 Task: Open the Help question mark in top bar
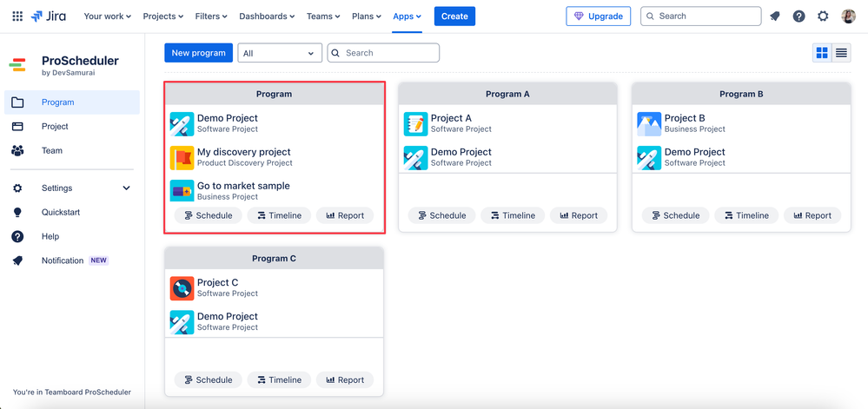click(x=798, y=16)
